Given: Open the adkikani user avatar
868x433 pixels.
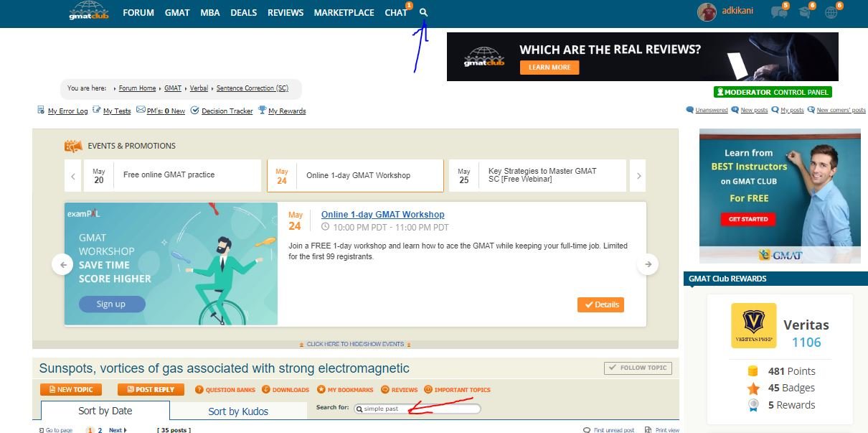Looking at the screenshot, I should 707,11.
